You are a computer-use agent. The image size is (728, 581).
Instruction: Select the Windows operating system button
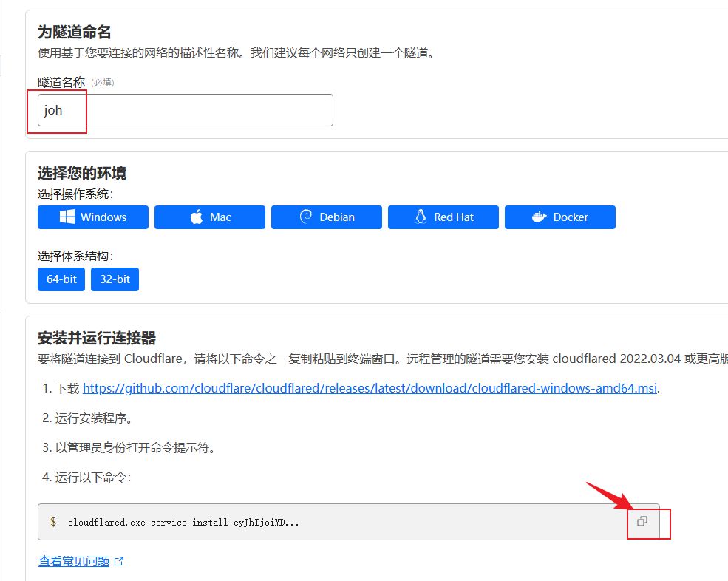coord(93,217)
